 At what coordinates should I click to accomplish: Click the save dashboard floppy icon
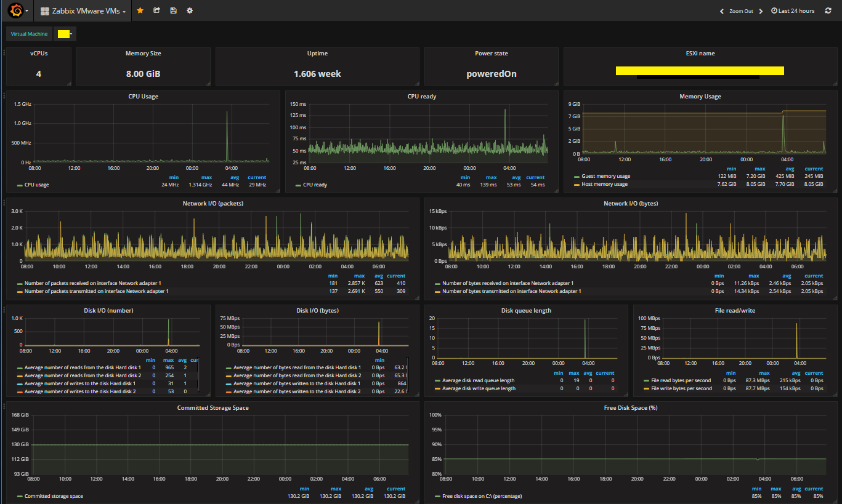pos(173,11)
